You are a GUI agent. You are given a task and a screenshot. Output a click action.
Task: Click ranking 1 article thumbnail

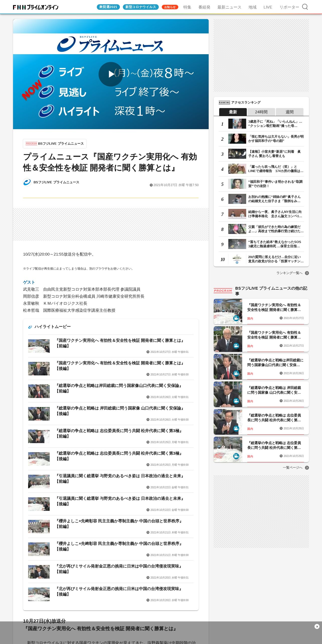(237, 124)
